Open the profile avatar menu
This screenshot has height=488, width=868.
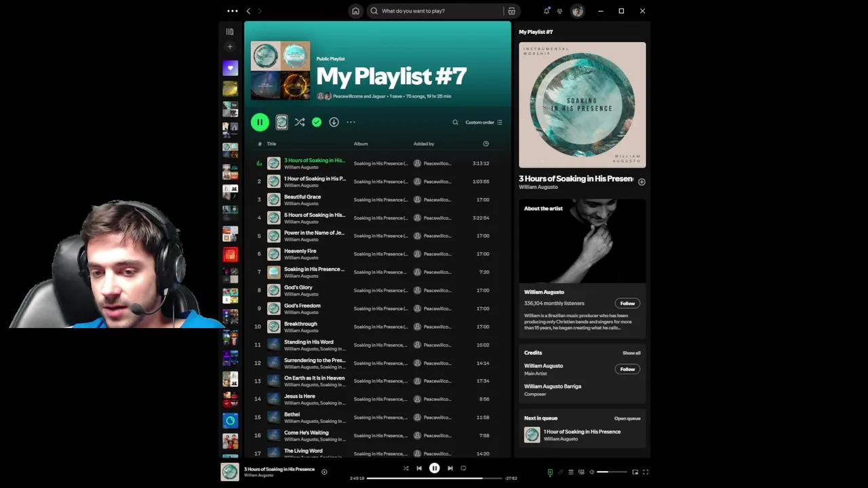coord(577,11)
